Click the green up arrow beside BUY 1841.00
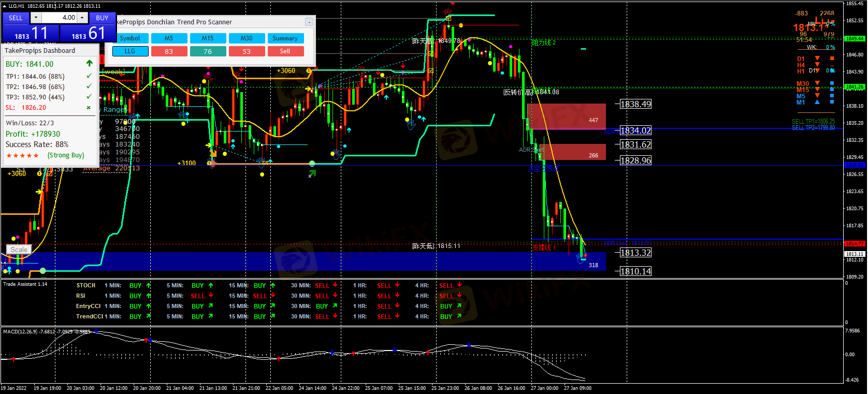868x394 pixels. click(89, 63)
